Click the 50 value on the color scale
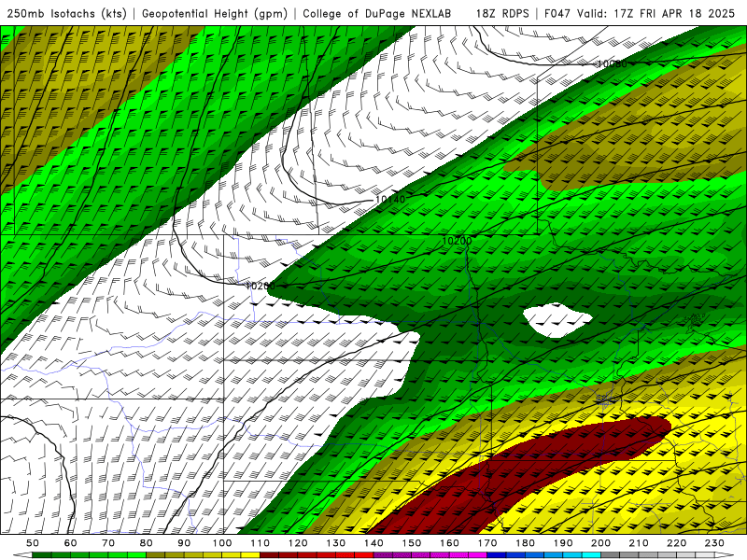Image resolution: width=747 pixels, height=560 pixels. [33, 543]
